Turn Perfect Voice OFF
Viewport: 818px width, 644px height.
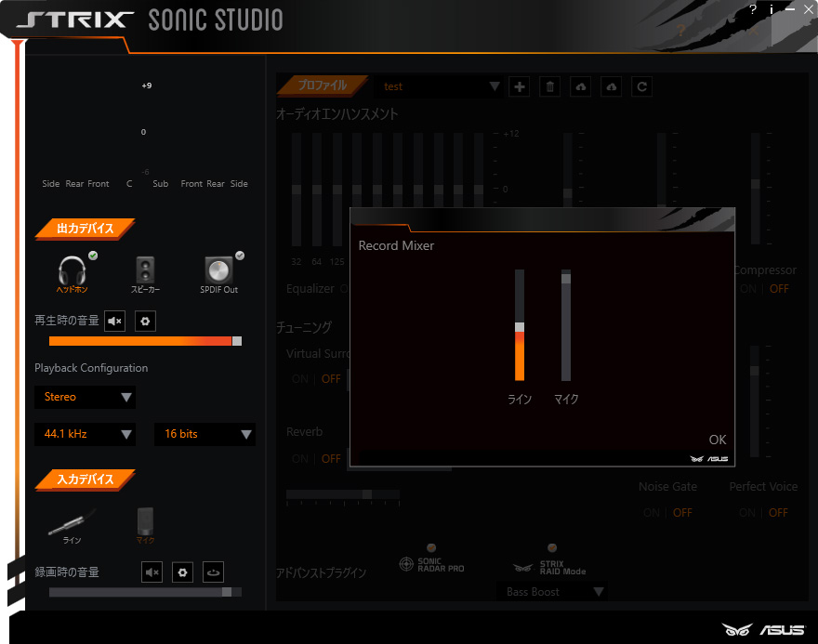(x=778, y=513)
